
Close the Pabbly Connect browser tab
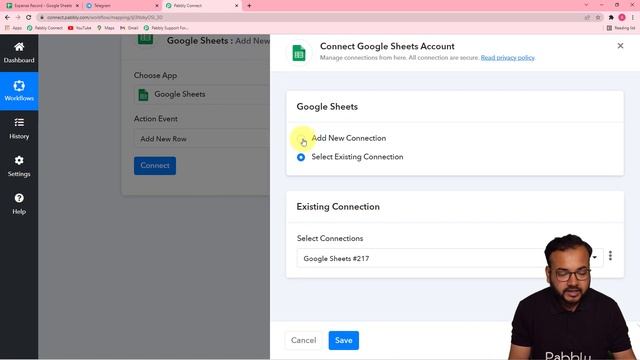236,6
